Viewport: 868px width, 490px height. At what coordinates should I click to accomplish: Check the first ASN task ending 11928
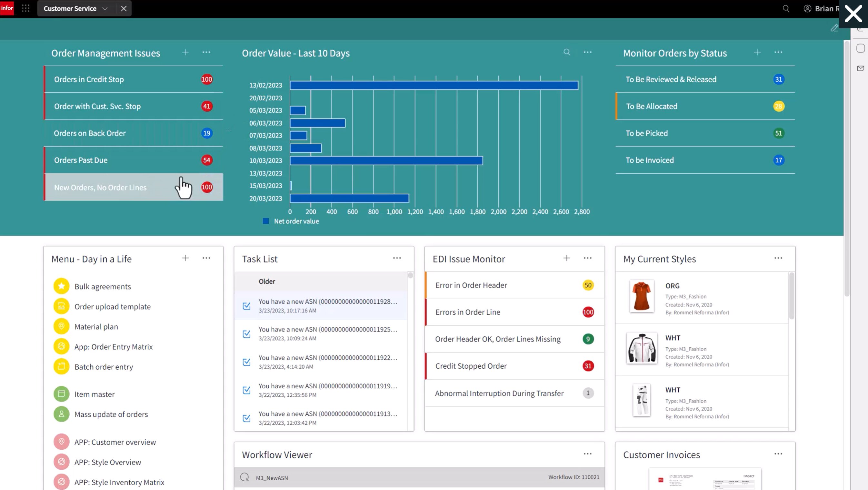pos(247,306)
